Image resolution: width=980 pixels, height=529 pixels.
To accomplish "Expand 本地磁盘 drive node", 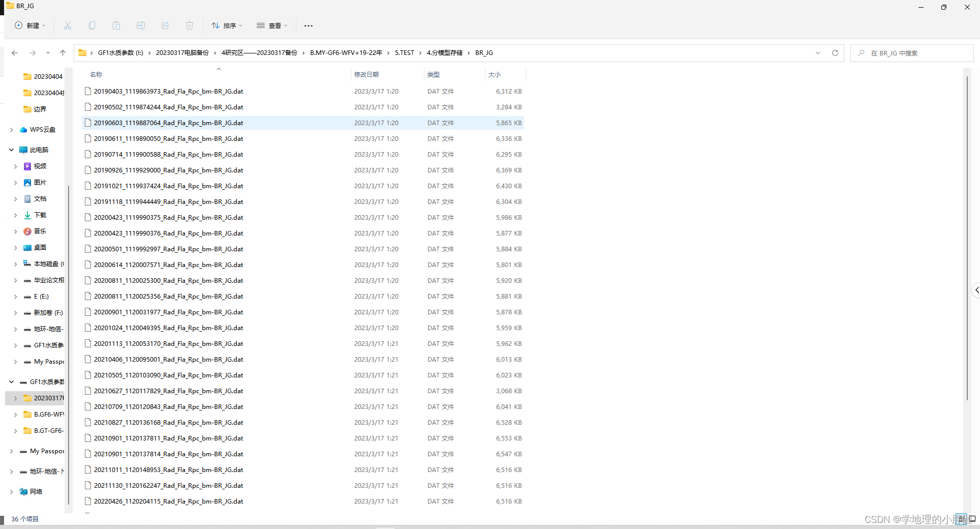I will [x=15, y=264].
